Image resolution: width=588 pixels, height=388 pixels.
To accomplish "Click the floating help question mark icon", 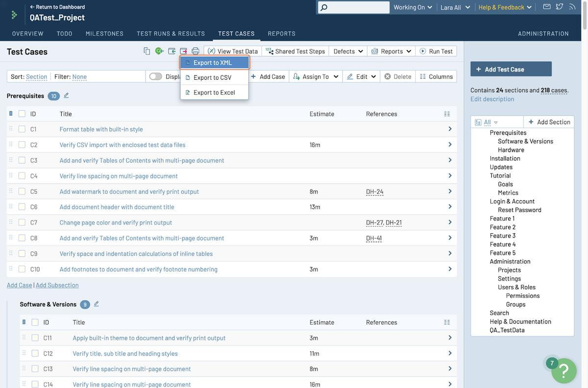I will click(563, 371).
